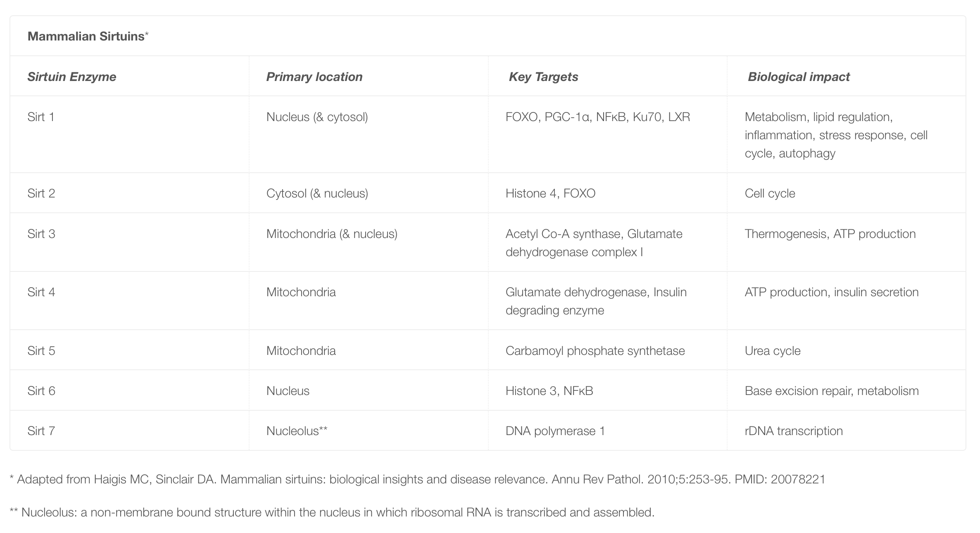Select the Urea cycle cell
This screenshot has width=980, height=533.
(x=773, y=351)
